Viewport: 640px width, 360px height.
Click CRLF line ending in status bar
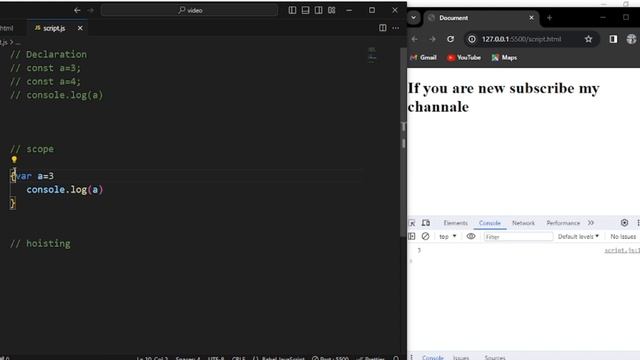click(x=238, y=358)
